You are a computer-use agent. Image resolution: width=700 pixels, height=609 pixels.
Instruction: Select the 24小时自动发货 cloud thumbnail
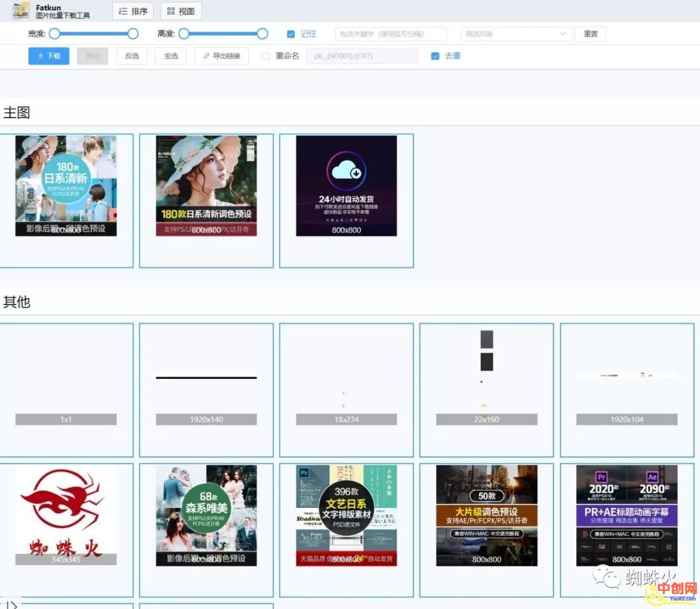pos(346,186)
